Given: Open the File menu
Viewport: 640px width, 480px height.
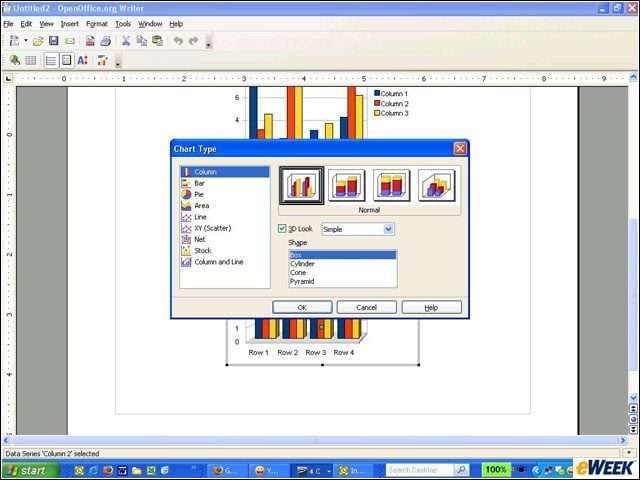Looking at the screenshot, I should [8, 24].
